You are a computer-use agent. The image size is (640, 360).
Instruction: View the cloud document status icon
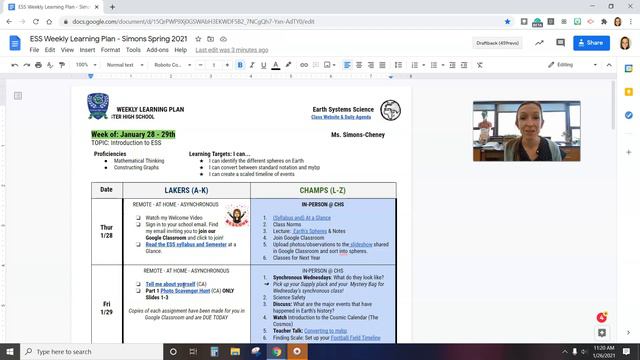click(x=223, y=39)
